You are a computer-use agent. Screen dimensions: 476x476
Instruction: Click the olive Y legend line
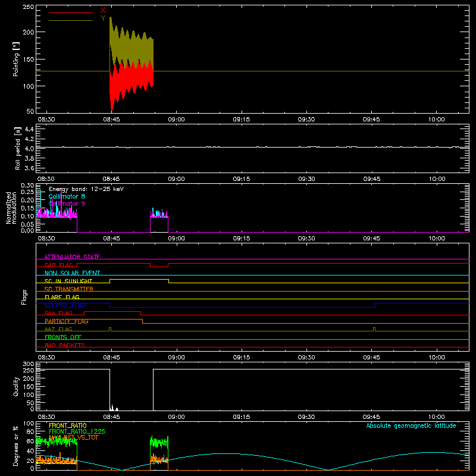(71, 21)
